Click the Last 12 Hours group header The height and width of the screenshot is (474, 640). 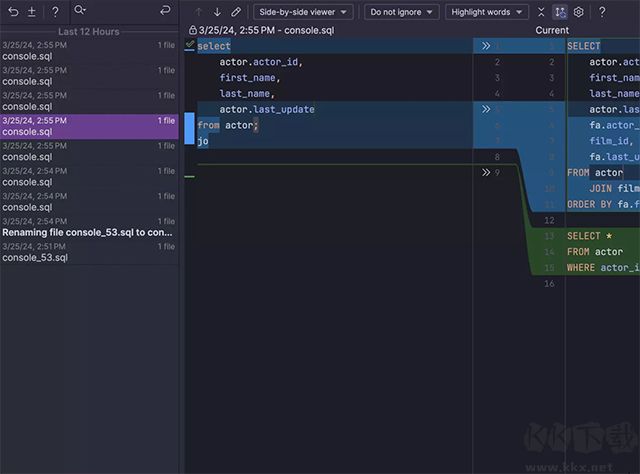click(89, 31)
